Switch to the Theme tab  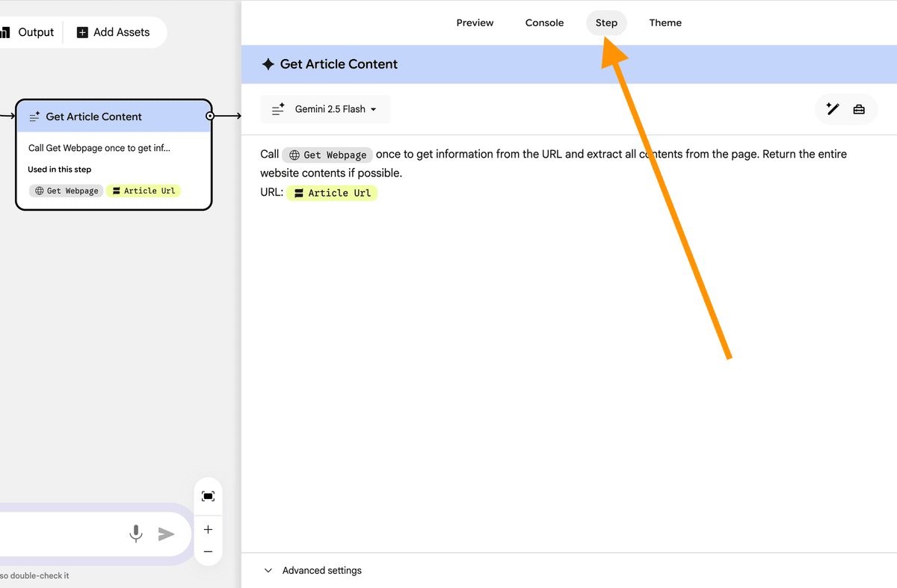[x=665, y=22]
